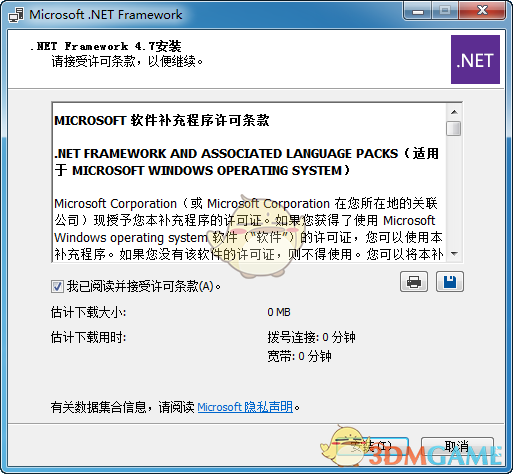Click the 取消 cancel button

(x=457, y=447)
